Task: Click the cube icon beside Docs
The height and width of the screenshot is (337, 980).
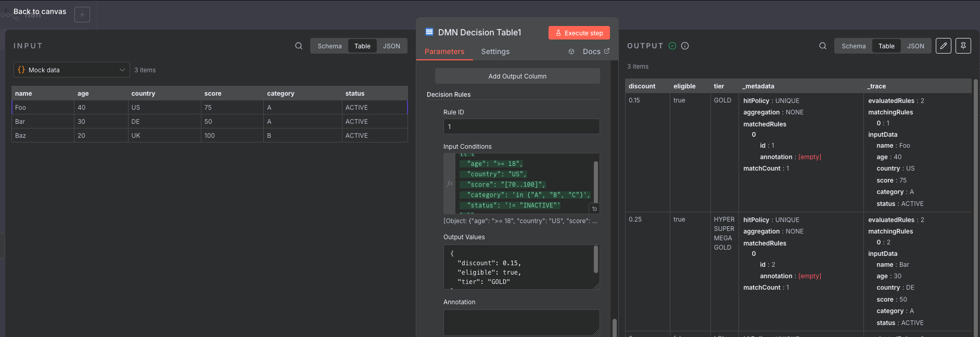Action: click(x=571, y=51)
